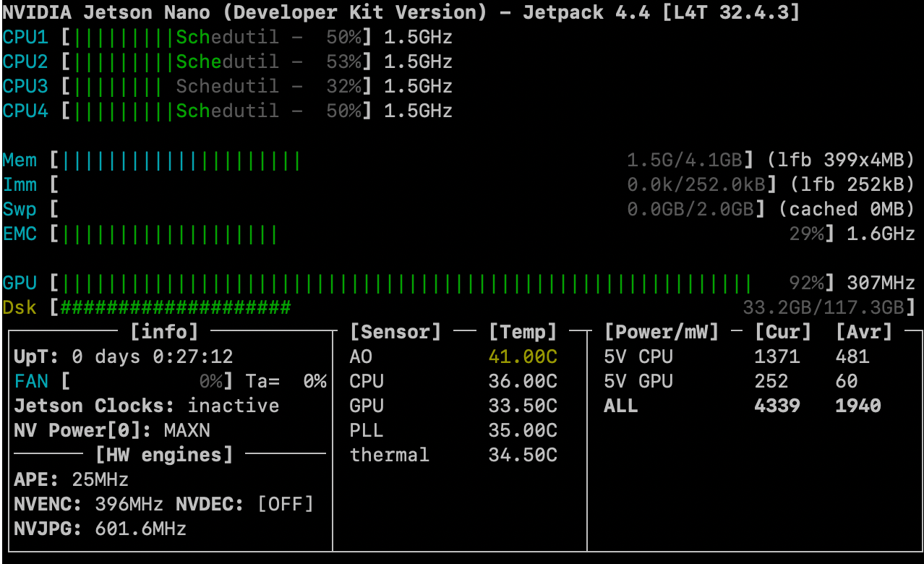Click the NVJPG: 601.6MHz entry
The height and width of the screenshot is (564, 924).
pos(100,529)
